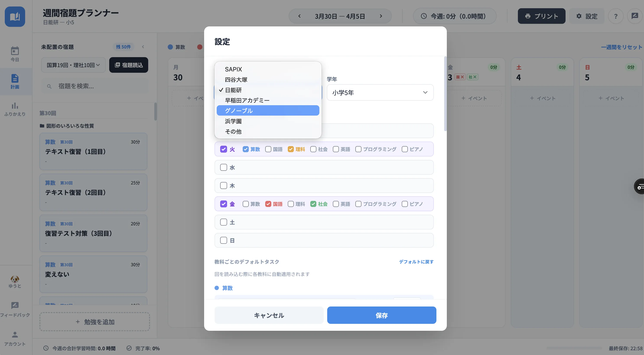Viewport: 644px width, 355px height.
Task: Enable ピアノ checkbox in 火 row
Action: 405,149
